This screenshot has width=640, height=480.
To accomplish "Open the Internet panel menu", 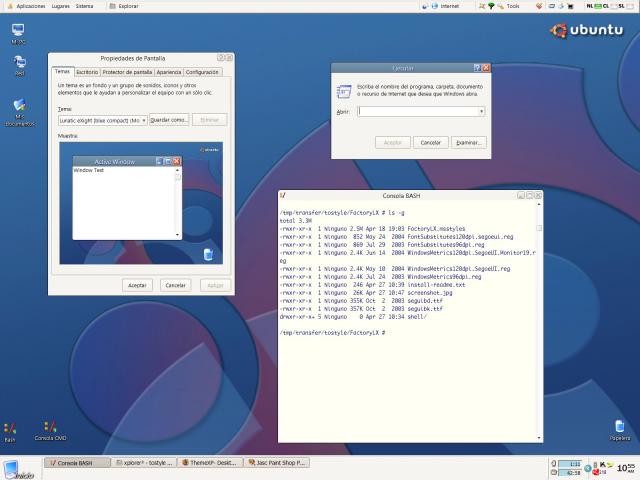I will pos(449,6).
